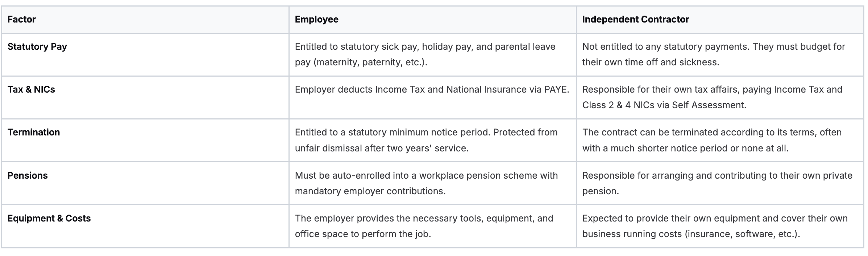Click the "Responsible for their own tax affairs" cell
The height and width of the screenshot is (256, 868).
pos(712,97)
